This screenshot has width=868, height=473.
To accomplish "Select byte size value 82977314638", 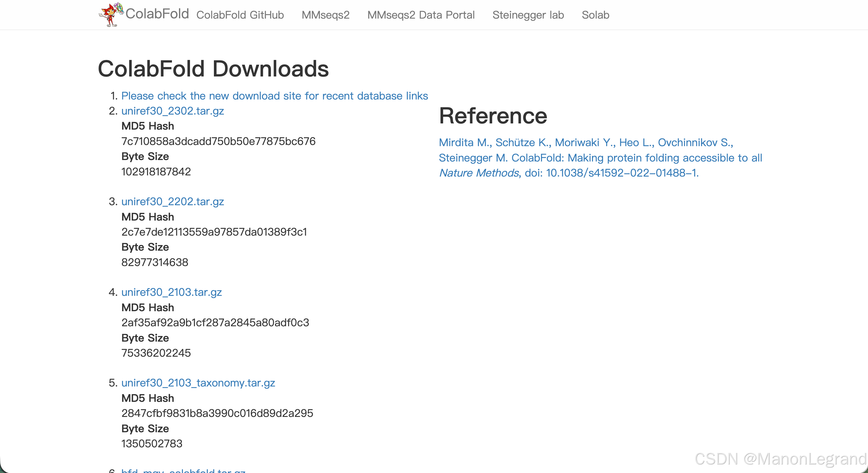I will point(155,262).
